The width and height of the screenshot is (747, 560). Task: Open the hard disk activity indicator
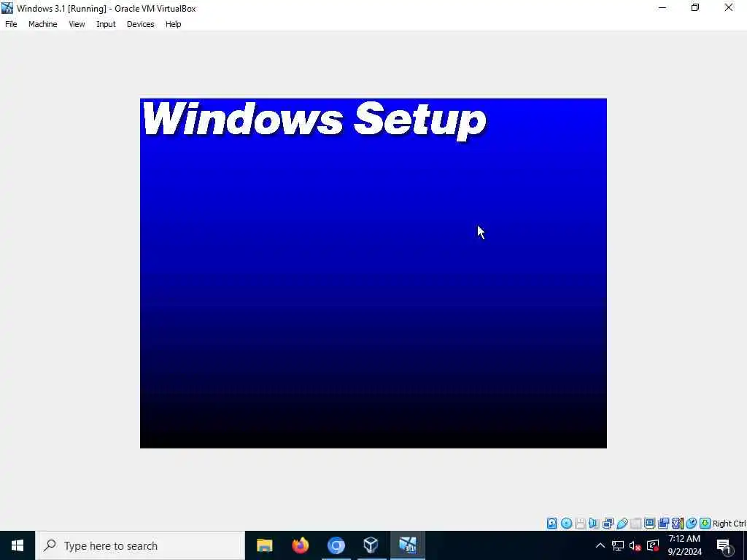point(551,524)
